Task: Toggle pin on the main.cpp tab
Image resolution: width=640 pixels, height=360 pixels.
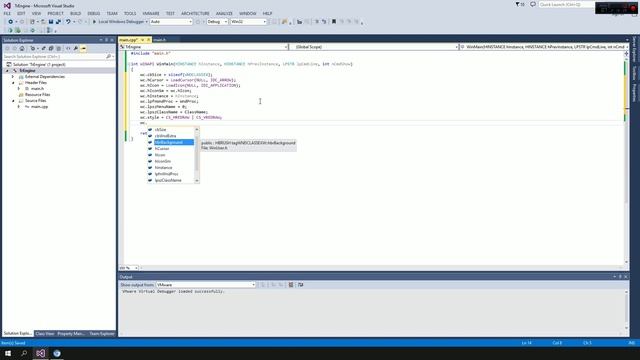Action: coord(142,40)
